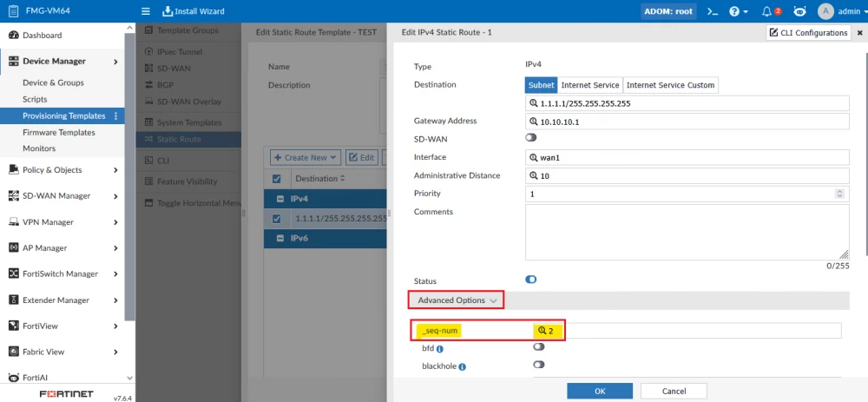The height and width of the screenshot is (402, 868).
Task: Select Internet Service destination type
Action: coord(590,85)
